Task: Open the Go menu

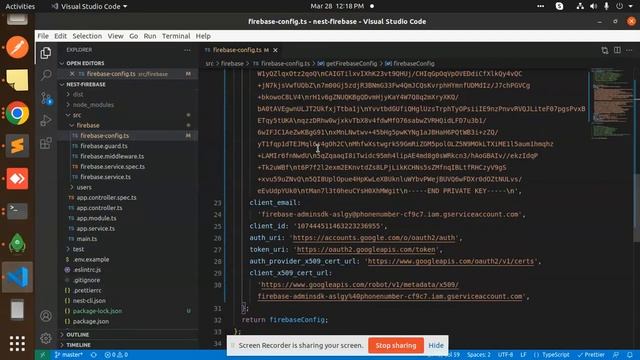Action: pyautogui.click(x=133, y=36)
